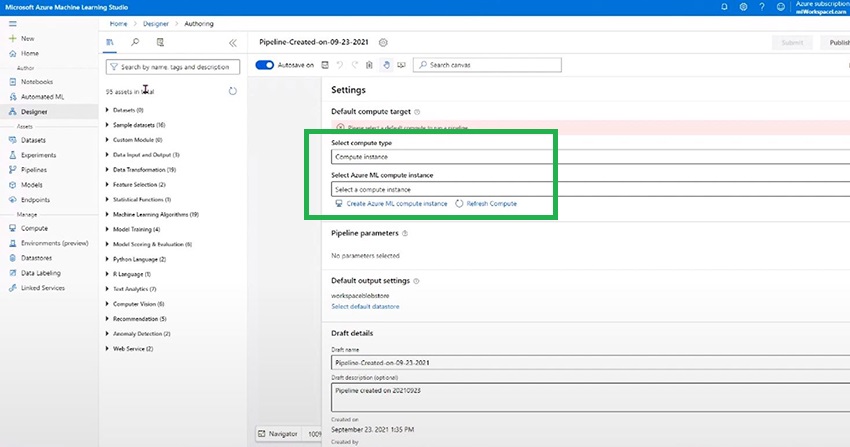
Task: Open Endpoints in the left sidebar
Action: tap(35, 199)
